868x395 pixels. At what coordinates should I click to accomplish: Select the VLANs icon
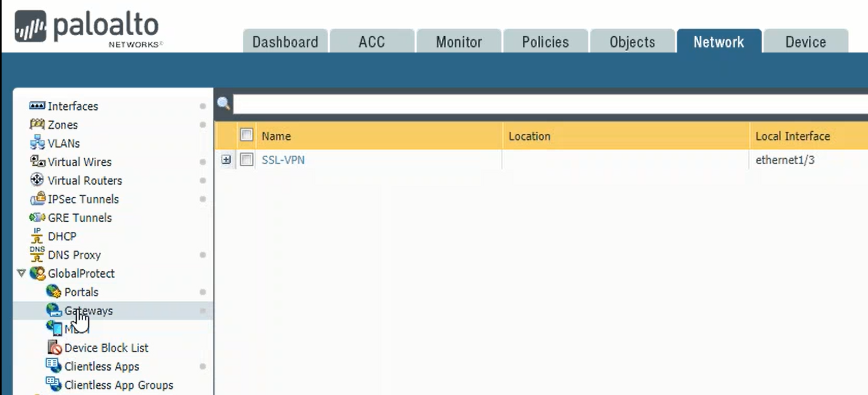(x=37, y=143)
